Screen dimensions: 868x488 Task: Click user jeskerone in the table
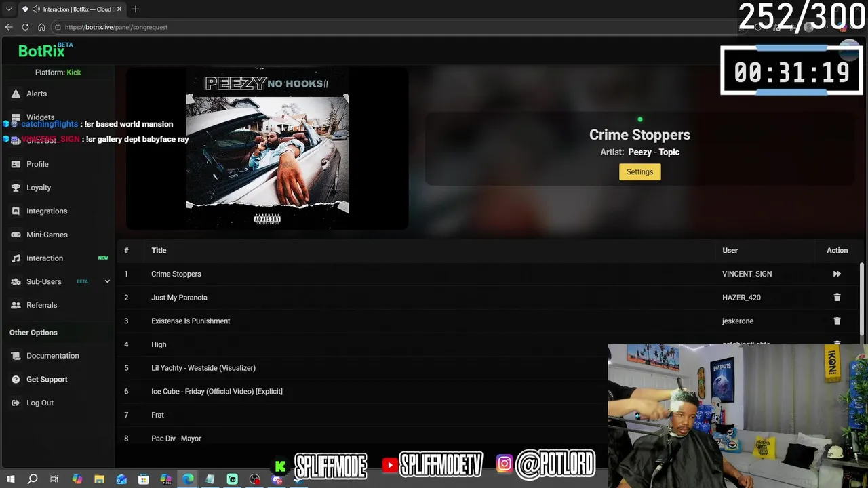coord(738,321)
